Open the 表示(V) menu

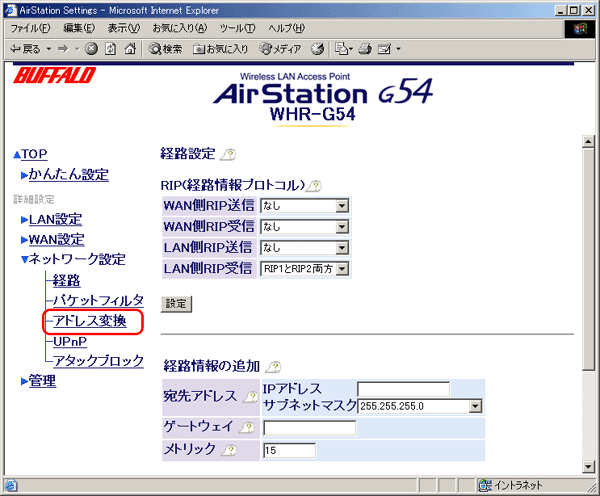[x=124, y=28]
